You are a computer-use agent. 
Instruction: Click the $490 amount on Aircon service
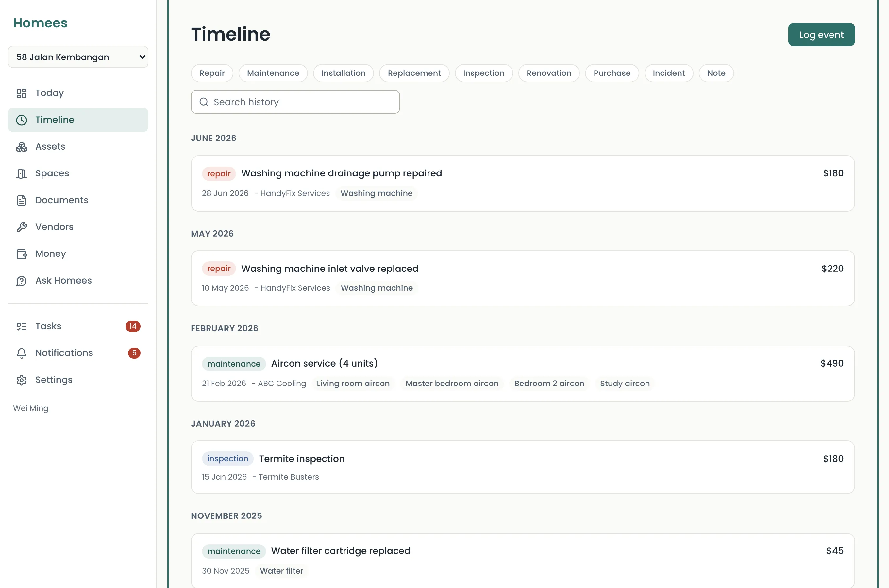pos(831,363)
